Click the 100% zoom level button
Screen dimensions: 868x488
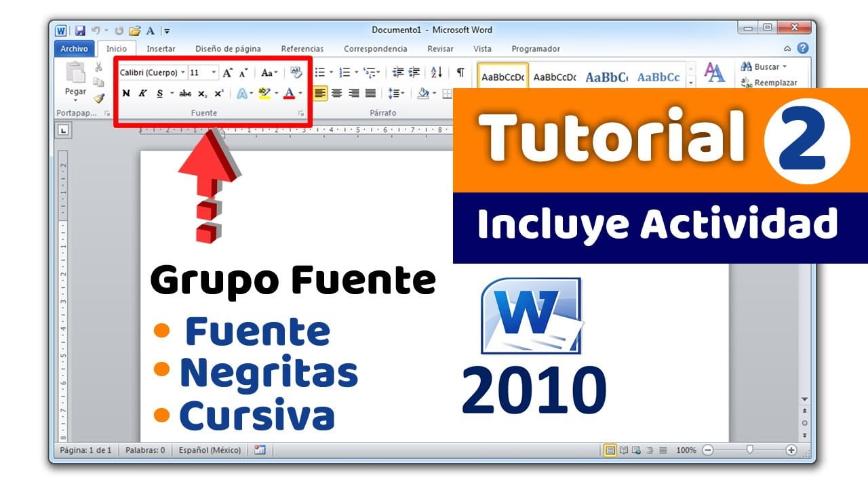pos(686,450)
